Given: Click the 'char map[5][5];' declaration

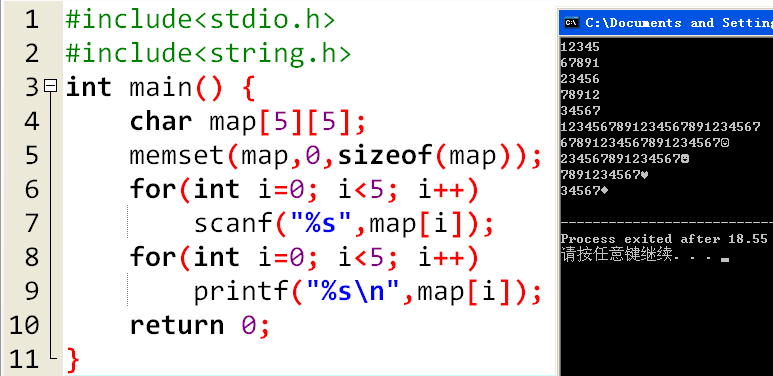Looking at the screenshot, I should [x=248, y=122].
